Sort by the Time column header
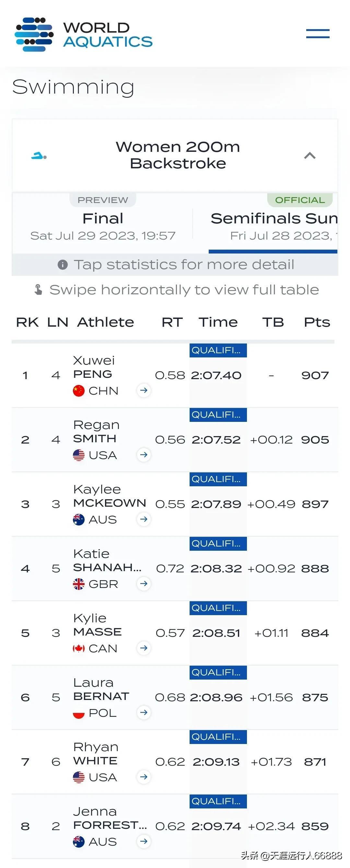This screenshot has width=350, height=868. tap(218, 322)
